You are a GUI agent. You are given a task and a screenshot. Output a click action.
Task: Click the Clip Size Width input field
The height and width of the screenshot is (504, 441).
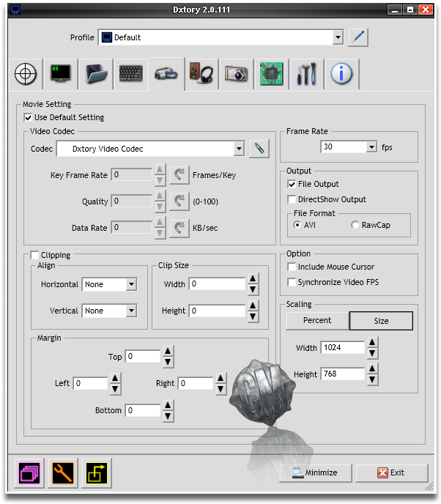(218, 283)
